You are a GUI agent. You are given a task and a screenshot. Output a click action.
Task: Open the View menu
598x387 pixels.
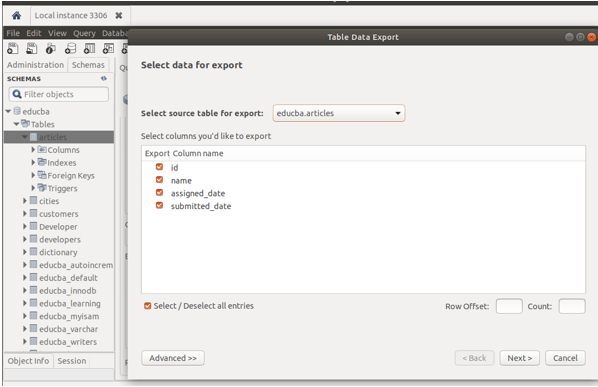pyautogui.click(x=57, y=33)
